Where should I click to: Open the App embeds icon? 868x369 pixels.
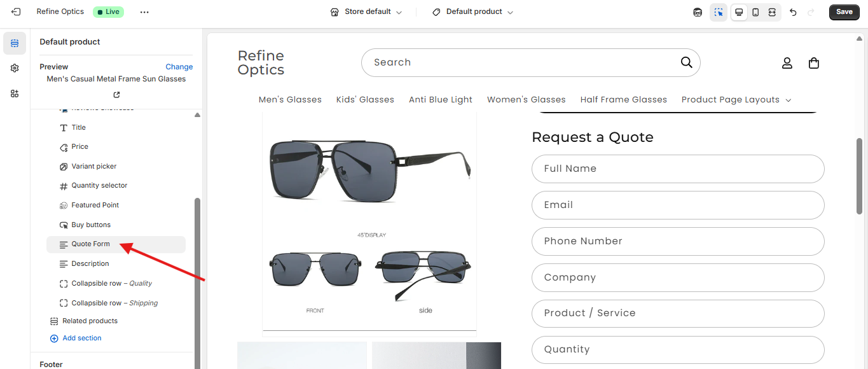15,94
